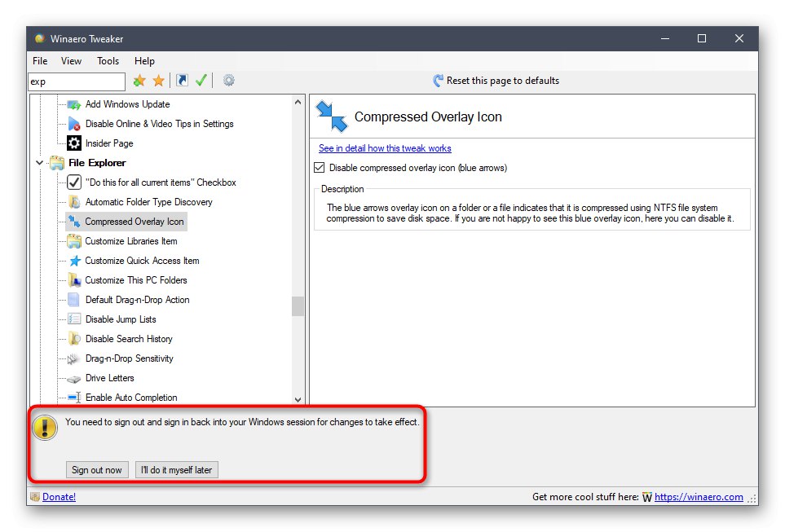785x532 pixels.
Task: Uncheck Disable compressed overlay icon checkbox
Action: pyautogui.click(x=319, y=168)
